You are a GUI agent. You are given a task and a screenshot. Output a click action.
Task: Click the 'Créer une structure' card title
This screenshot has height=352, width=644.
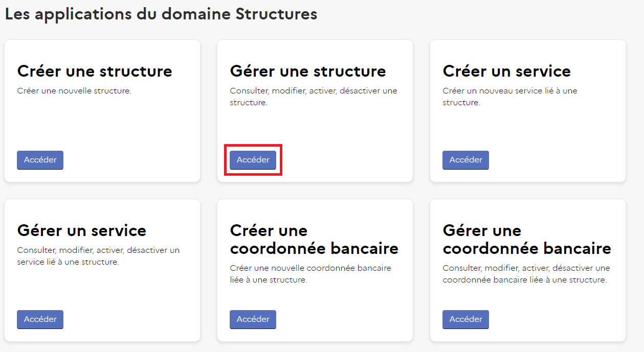pos(95,71)
